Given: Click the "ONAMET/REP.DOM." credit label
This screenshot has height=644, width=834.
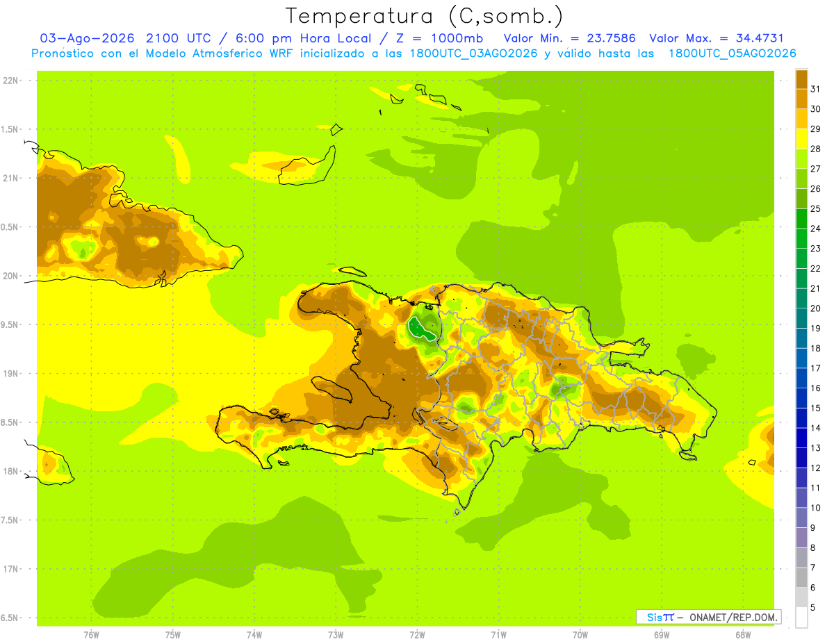Looking at the screenshot, I should point(733,617).
